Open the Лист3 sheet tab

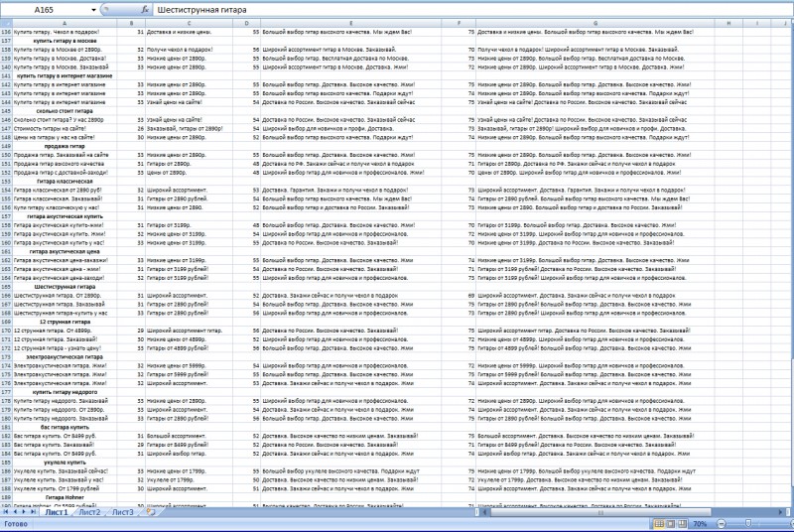tap(123, 512)
